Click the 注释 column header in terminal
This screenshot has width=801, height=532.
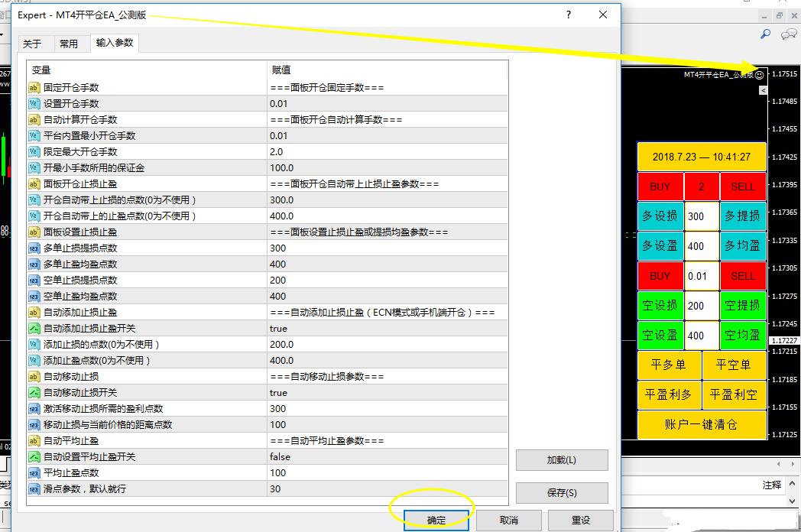(772, 485)
